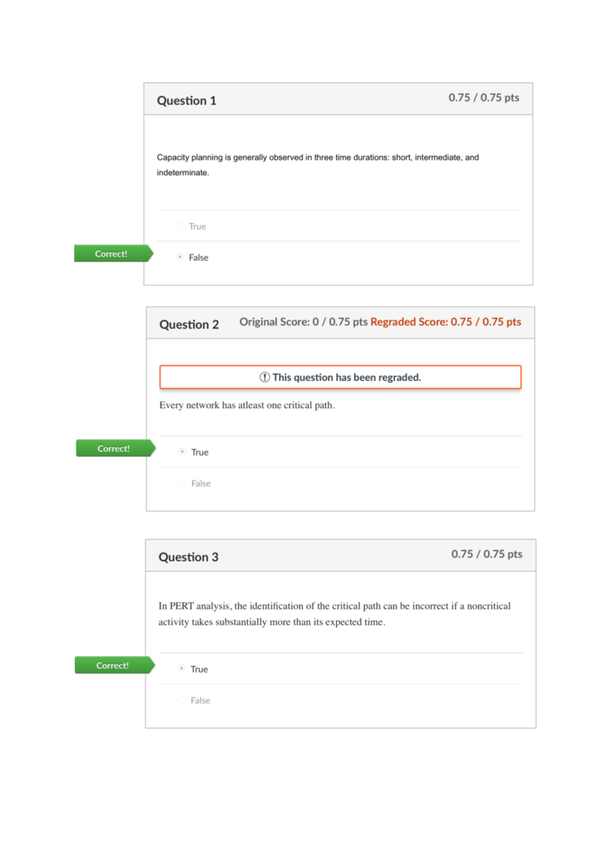Click the 0.75 / 0.75 pts score on Question 1
This screenshot has height=868, width=613.
click(483, 97)
